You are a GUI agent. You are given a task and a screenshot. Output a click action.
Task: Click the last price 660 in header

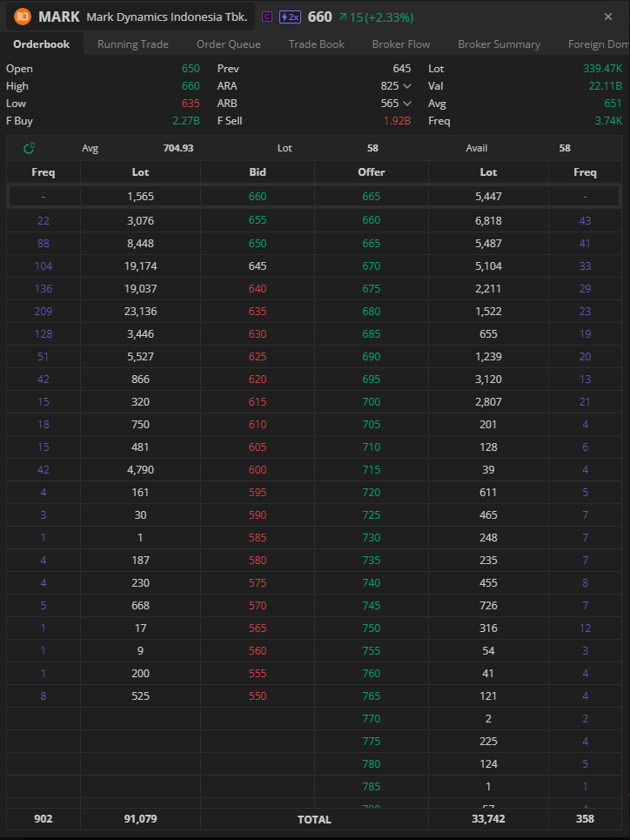pyautogui.click(x=320, y=17)
